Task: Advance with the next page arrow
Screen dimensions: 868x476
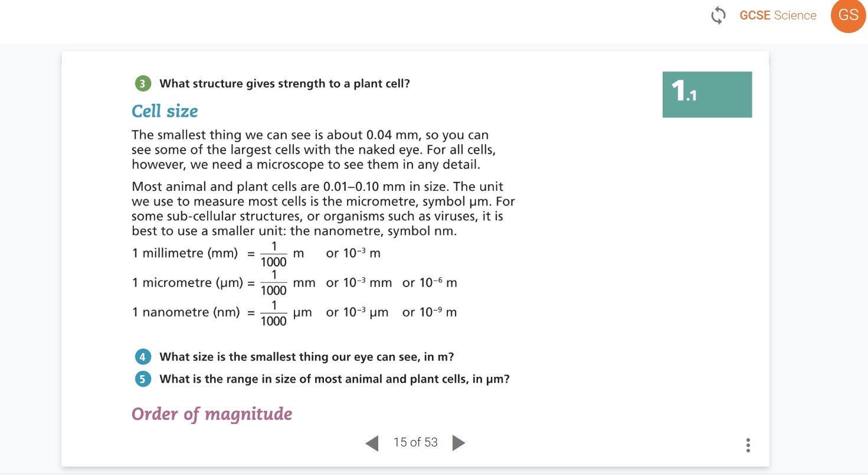Action: (x=458, y=443)
